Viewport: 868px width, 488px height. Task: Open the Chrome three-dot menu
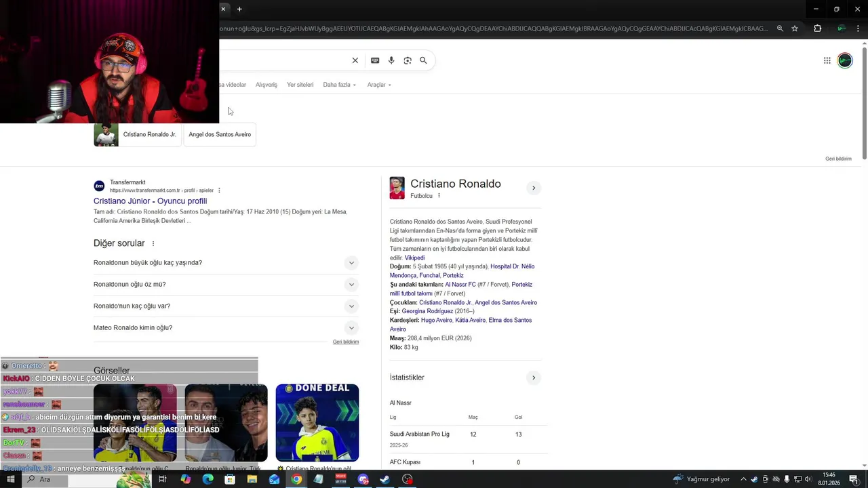pyautogui.click(x=859, y=28)
